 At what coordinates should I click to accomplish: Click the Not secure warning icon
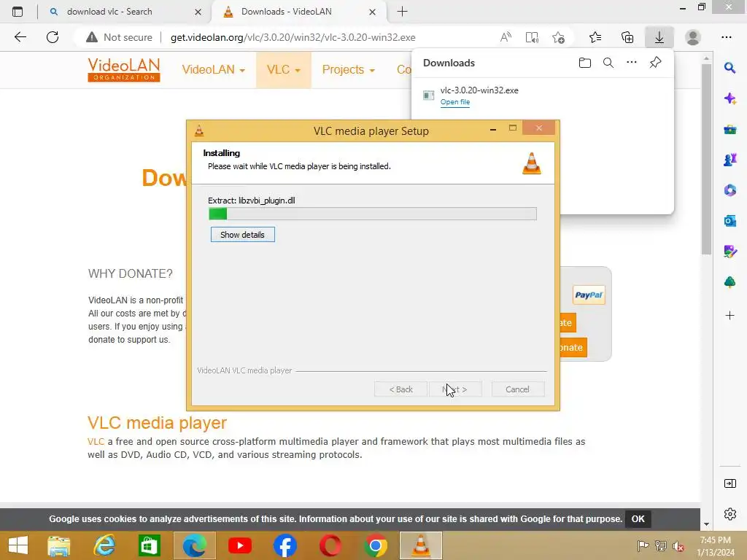pyautogui.click(x=92, y=37)
